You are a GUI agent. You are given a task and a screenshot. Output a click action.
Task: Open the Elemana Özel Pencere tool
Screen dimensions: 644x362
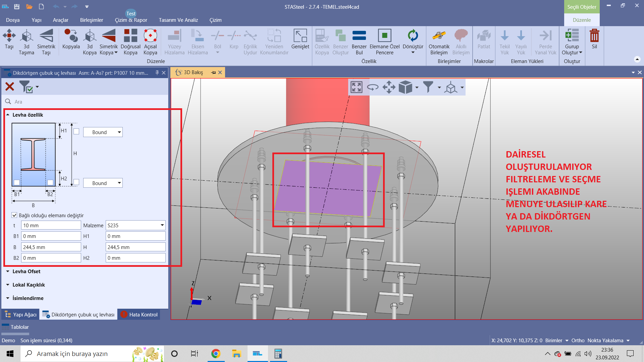[x=384, y=36]
